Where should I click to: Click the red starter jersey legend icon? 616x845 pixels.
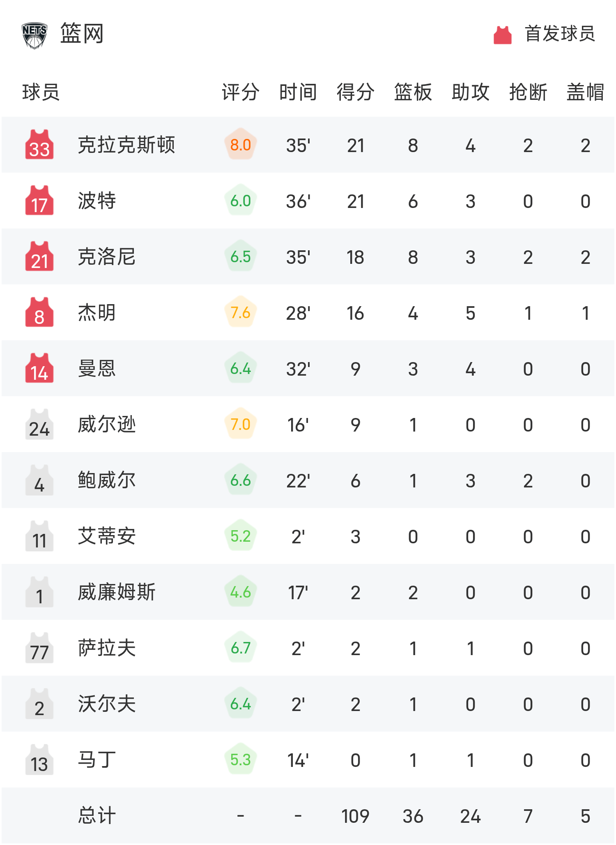(502, 35)
